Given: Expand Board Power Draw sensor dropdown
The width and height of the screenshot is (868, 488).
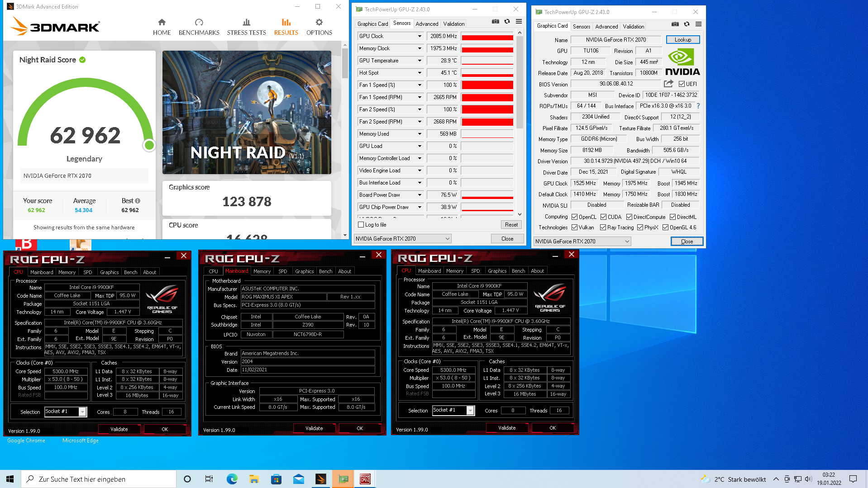Looking at the screenshot, I should click(420, 195).
